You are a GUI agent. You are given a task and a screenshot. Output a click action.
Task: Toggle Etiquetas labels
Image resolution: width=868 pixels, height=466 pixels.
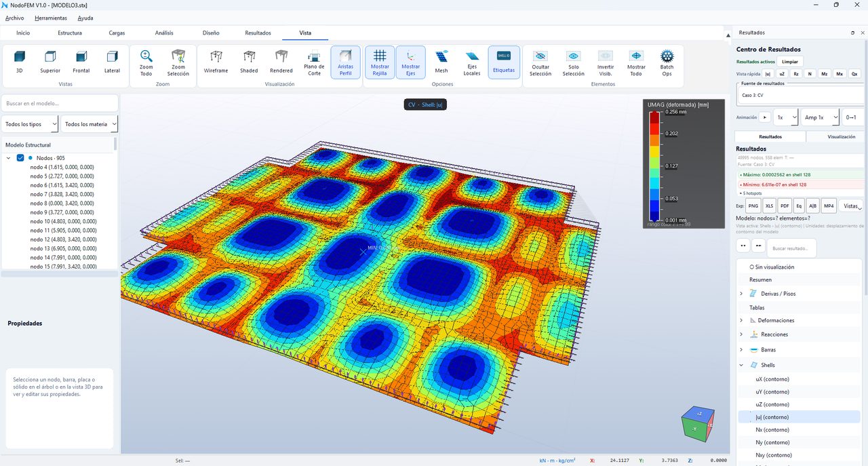tap(504, 62)
